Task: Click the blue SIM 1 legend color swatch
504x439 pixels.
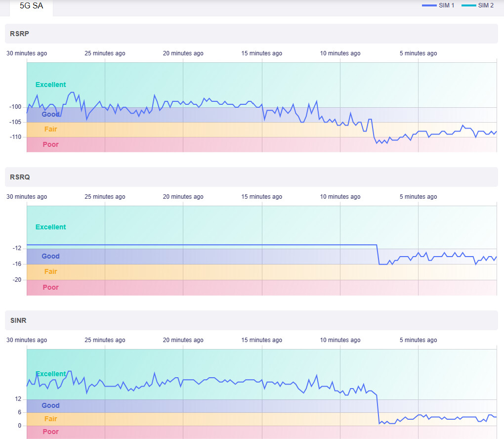Action: click(x=429, y=5)
